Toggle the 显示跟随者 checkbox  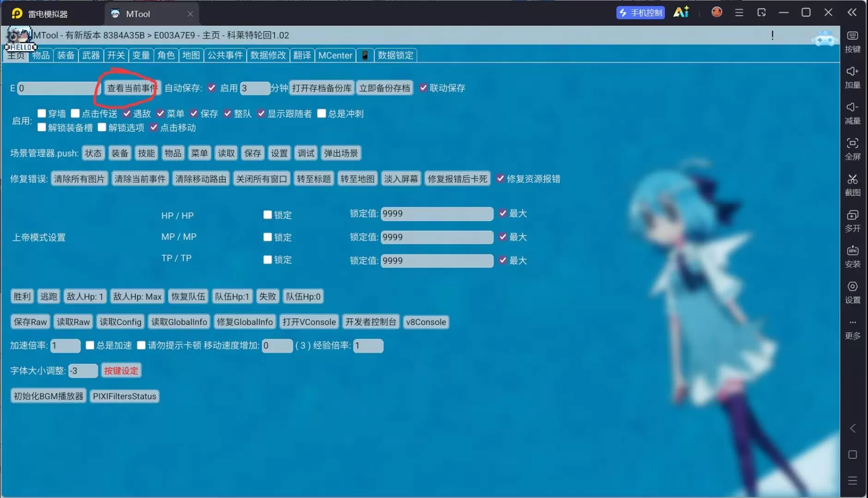(261, 113)
